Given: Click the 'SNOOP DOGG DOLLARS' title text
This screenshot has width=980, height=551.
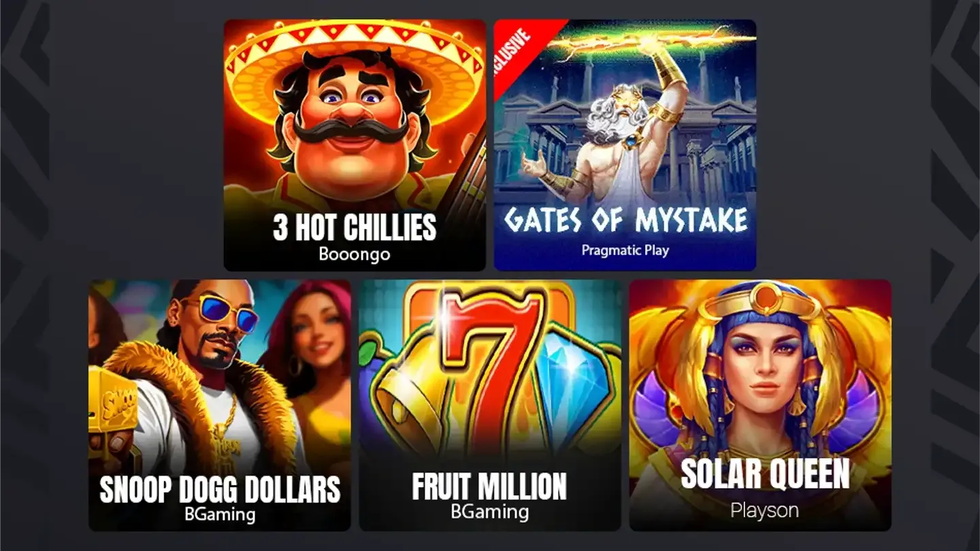Looking at the screenshot, I should 220,488.
